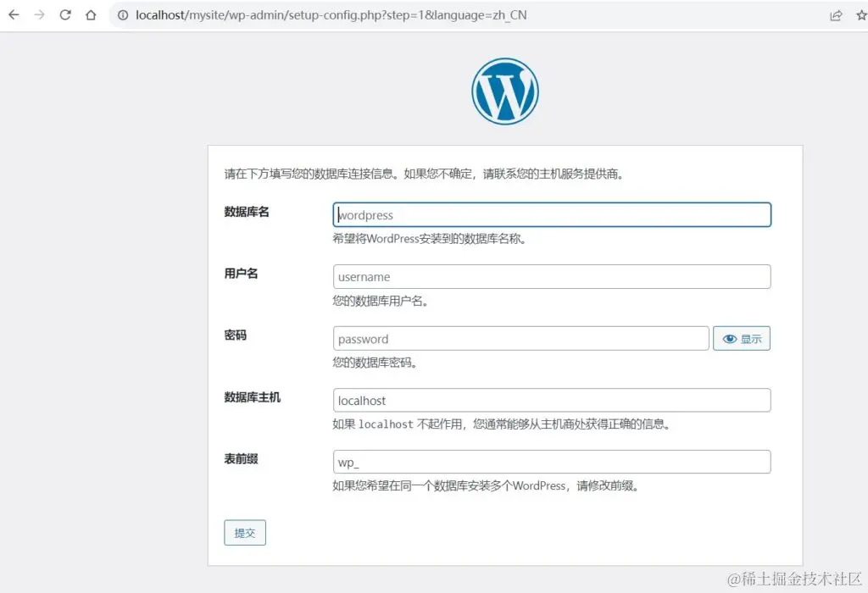Click the 数据库主机 label
The image size is (868, 593).
point(253,397)
